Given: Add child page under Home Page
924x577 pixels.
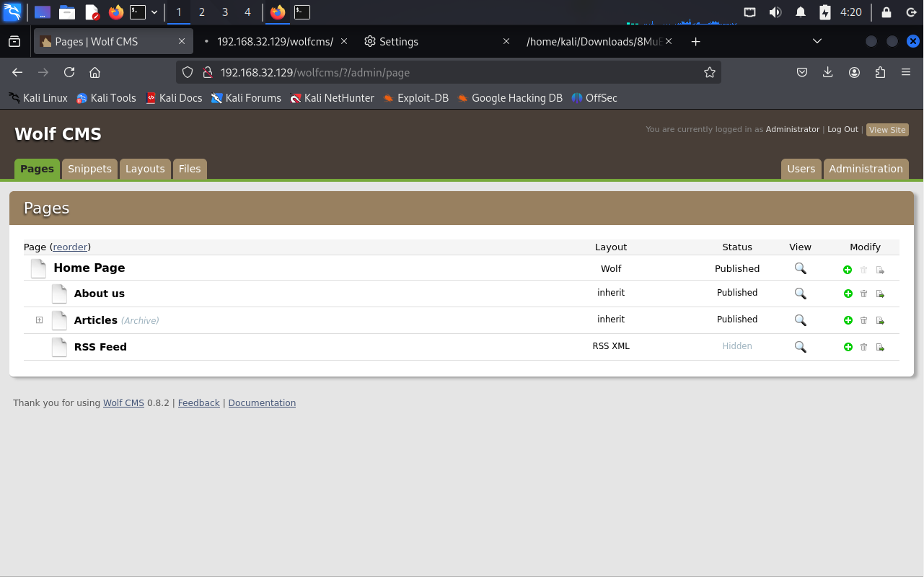Looking at the screenshot, I should [848, 270].
